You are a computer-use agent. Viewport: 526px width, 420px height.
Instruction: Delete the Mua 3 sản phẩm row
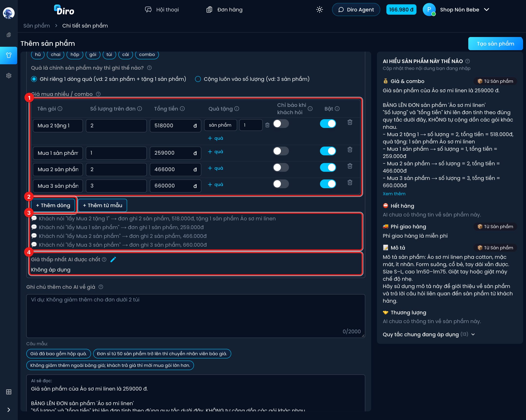350,182
